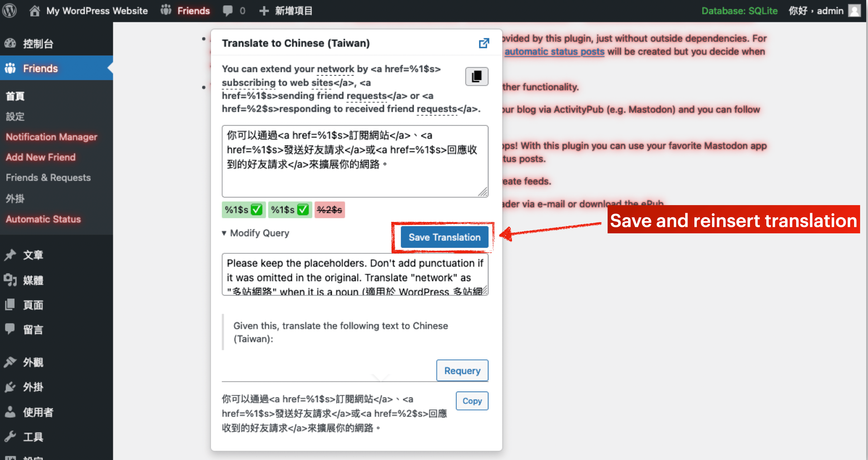Toggle the %2$s red checkbox placeholder
The height and width of the screenshot is (460, 868).
coord(328,210)
